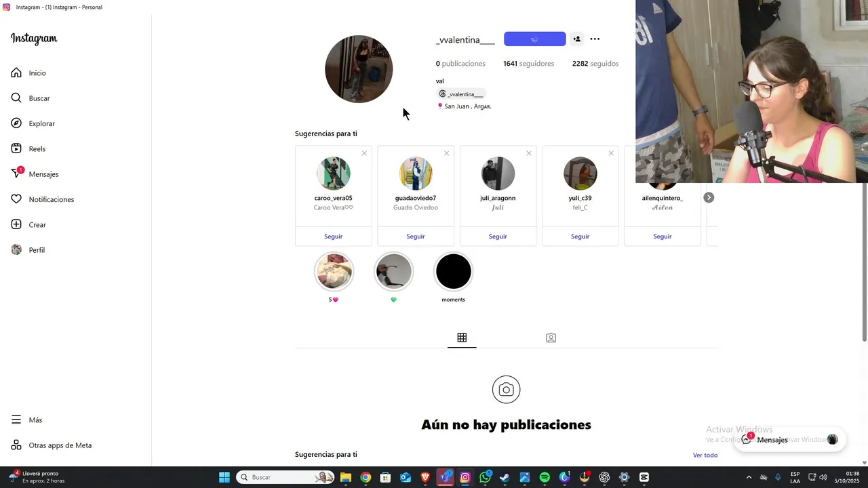868x488 pixels.
Task: Open Windows Start menu
Action: (224, 477)
